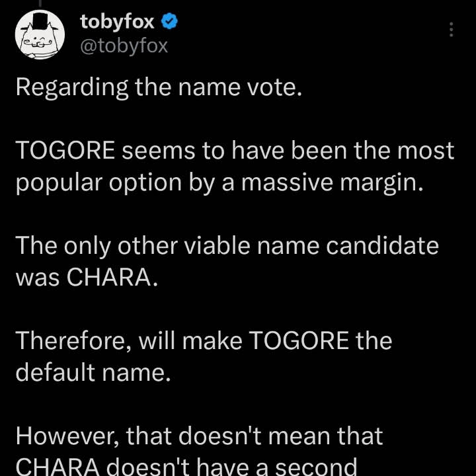Select the line 'Regarding the name vote.'

tap(159, 88)
